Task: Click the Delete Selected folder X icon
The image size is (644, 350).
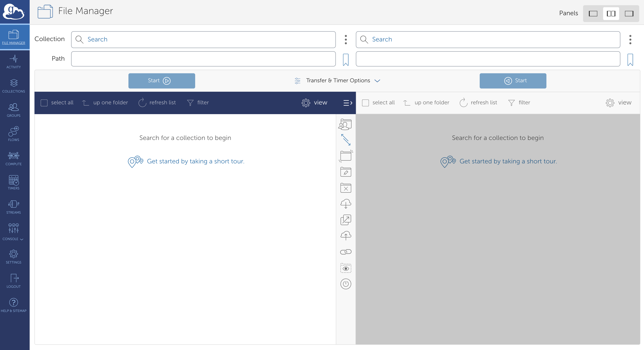Action: (345, 188)
